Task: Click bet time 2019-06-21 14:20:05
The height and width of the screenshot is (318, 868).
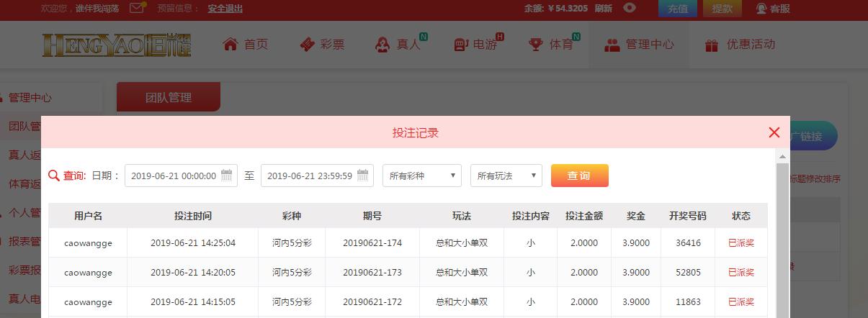Action: click(x=193, y=273)
